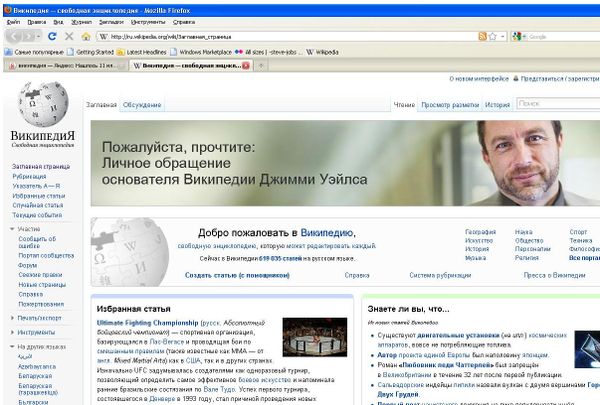Open the back/forward history dropdown arrow
The width and height of the screenshot is (600, 405).
point(38,36)
